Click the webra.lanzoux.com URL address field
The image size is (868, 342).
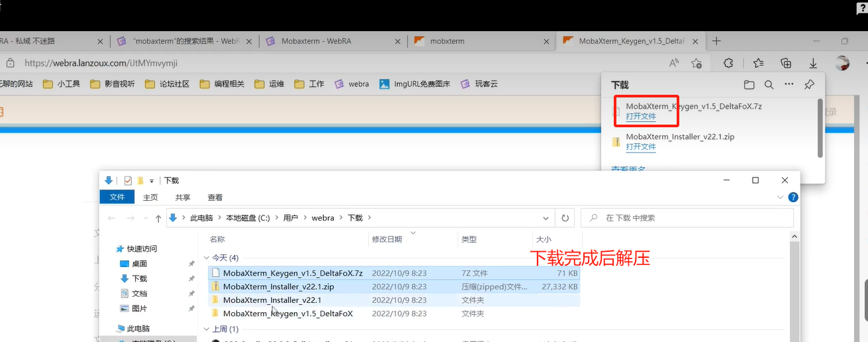[101, 63]
